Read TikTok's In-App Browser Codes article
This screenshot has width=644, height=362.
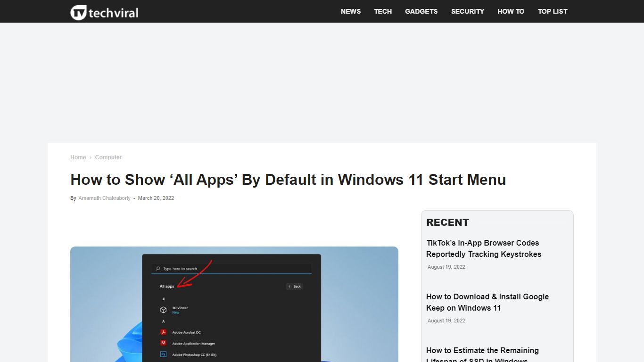click(484, 248)
